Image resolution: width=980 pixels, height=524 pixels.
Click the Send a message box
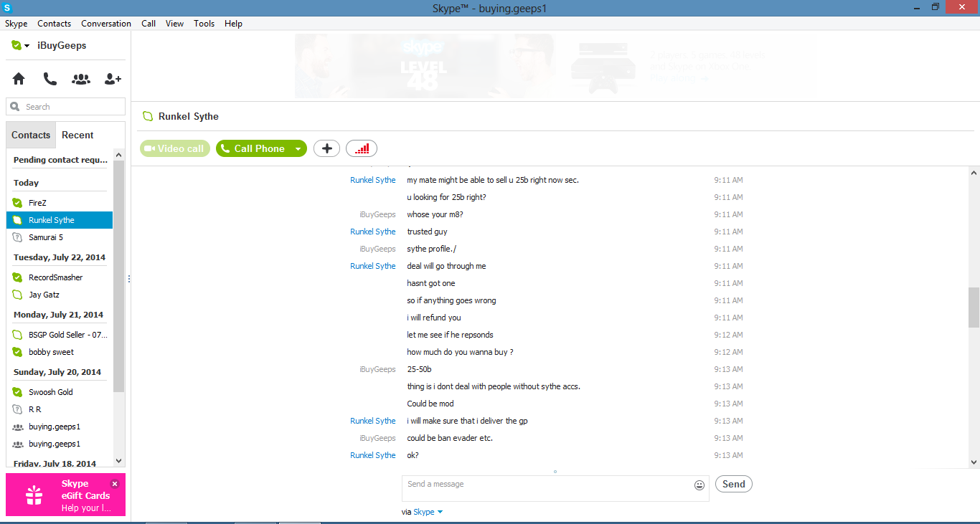coord(555,488)
